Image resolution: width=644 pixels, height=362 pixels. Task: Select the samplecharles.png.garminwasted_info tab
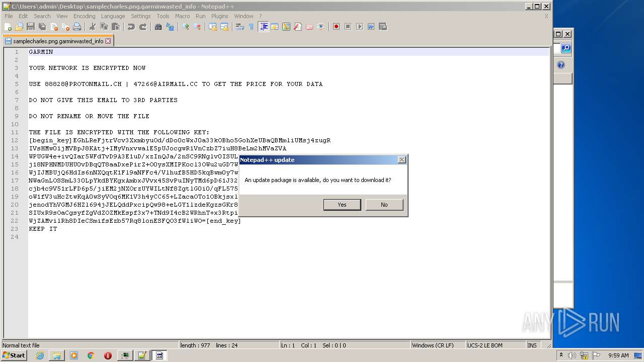click(58, 41)
